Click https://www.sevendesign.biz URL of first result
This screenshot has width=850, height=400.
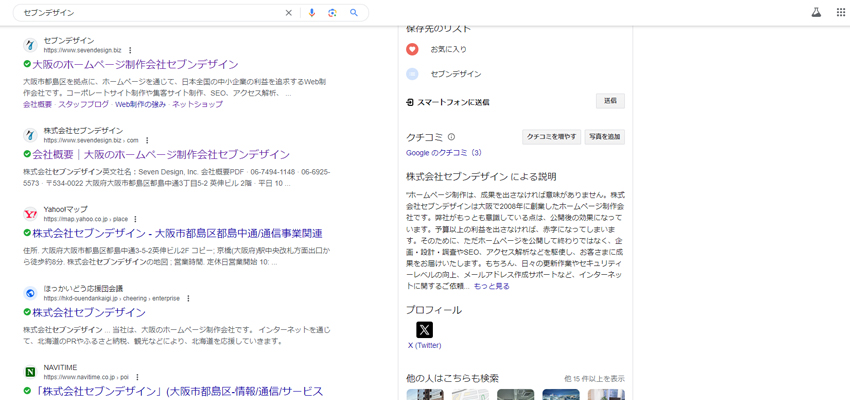[82, 50]
